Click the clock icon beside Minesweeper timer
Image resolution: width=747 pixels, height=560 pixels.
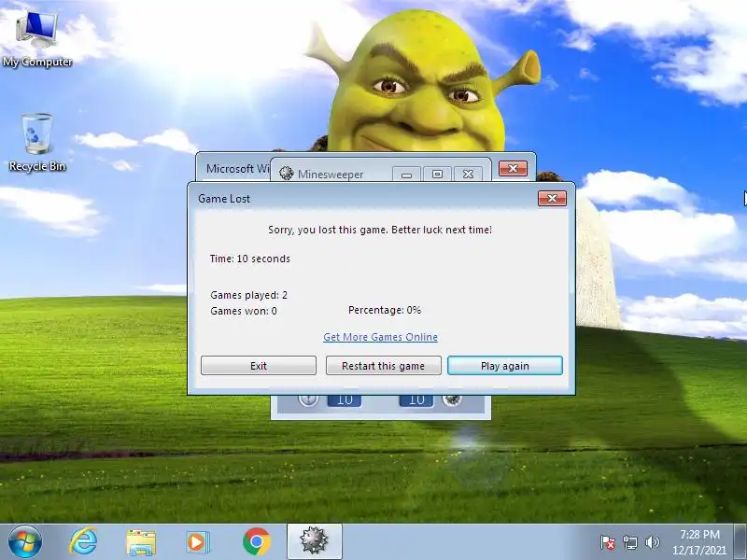pyautogui.click(x=308, y=399)
